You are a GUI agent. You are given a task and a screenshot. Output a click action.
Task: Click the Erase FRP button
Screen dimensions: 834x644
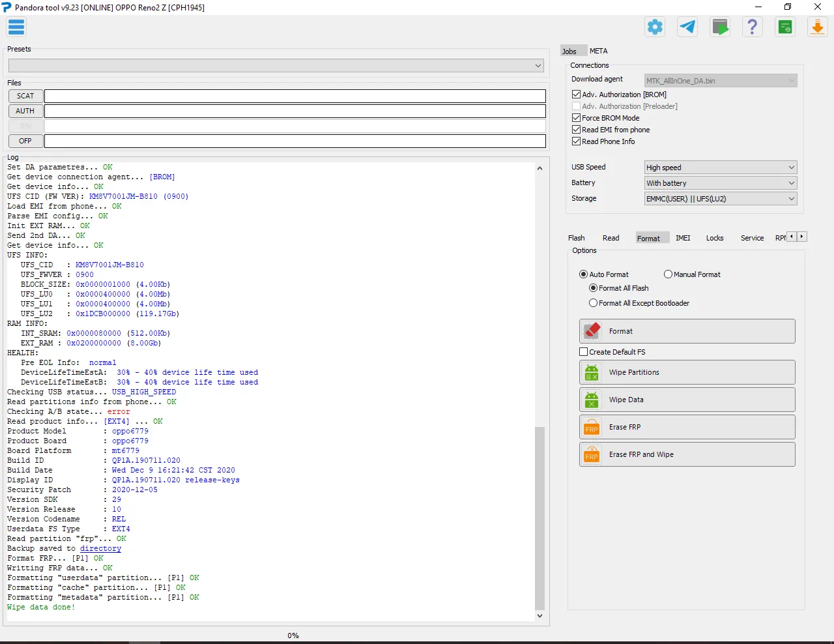(687, 427)
